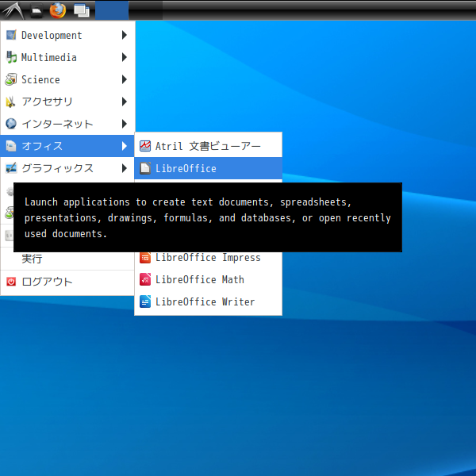Launch Firefox from the top panel
Image resolution: width=476 pixels, height=476 pixels.
pyautogui.click(x=58, y=10)
